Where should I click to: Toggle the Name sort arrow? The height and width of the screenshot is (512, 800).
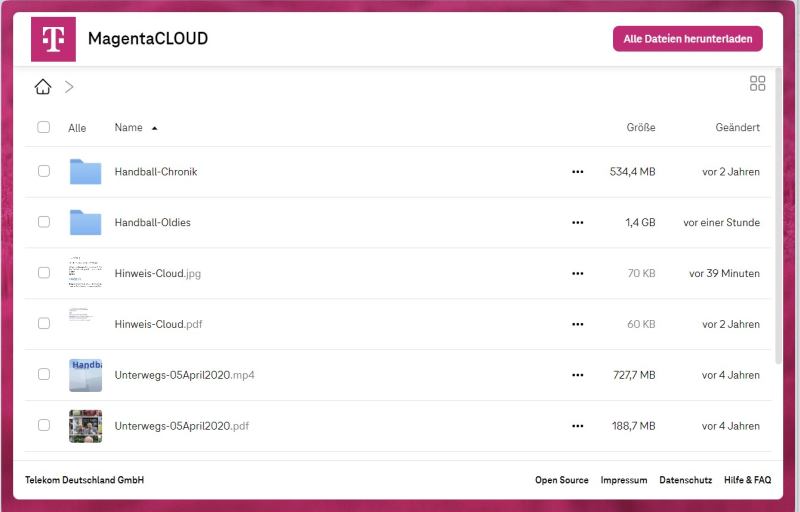(x=155, y=128)
